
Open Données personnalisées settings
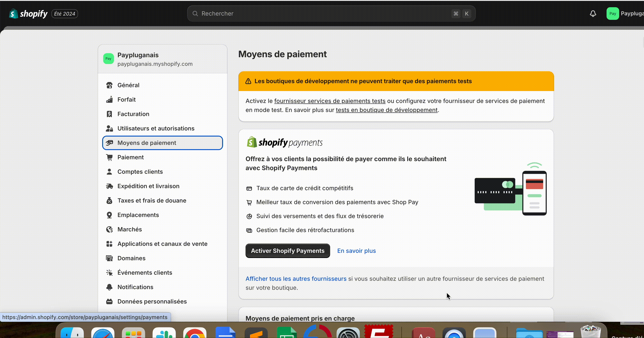tap(163, 301)
